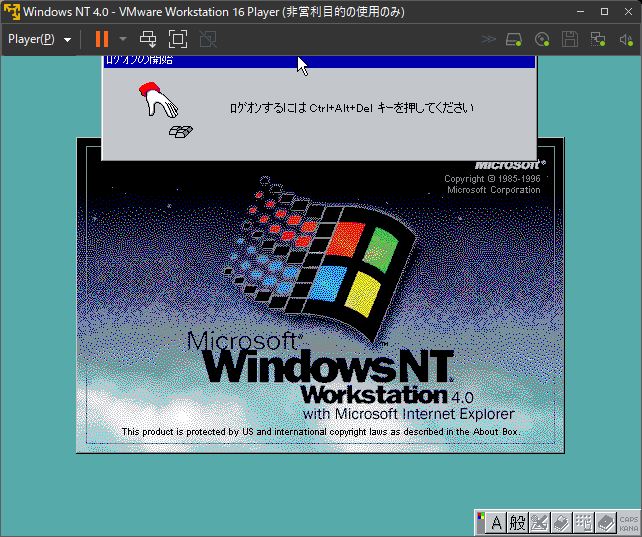
Task: Open the IME Pad handwriting icon
Action: tap(540, 523)
